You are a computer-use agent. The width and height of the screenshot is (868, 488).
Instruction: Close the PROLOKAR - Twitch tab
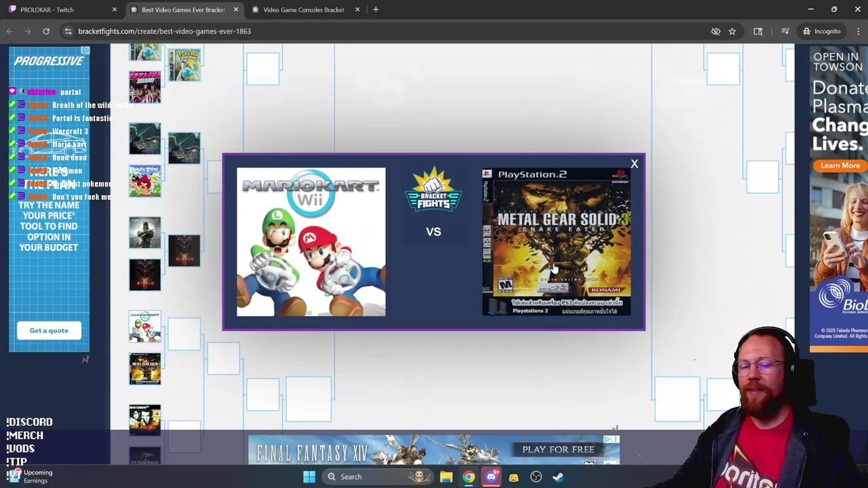114,9
